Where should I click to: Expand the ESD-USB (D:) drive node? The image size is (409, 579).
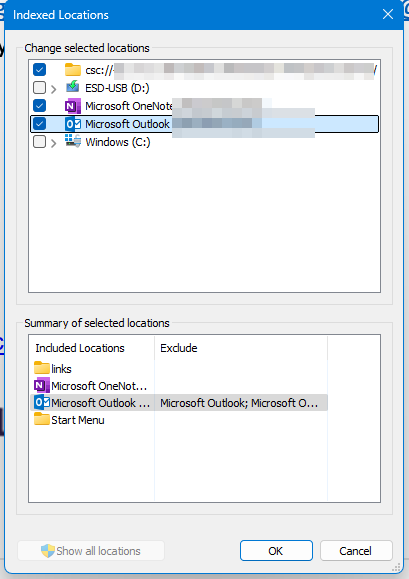(54, 89)
